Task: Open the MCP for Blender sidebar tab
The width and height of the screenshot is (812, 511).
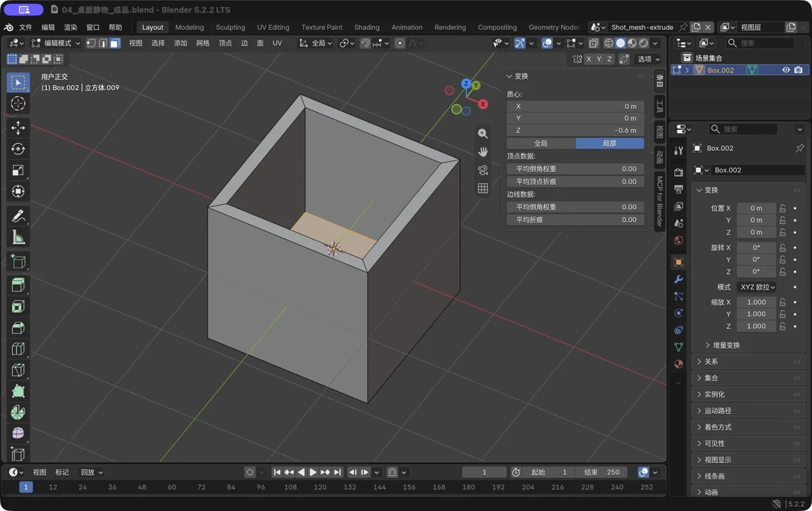Action: (660, 201)
